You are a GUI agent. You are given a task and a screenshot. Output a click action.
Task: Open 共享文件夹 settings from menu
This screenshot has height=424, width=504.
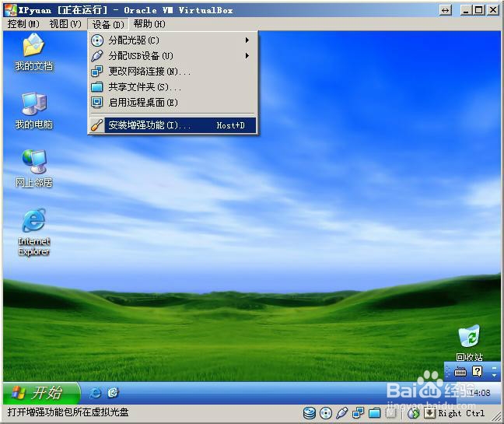[173, 87]
